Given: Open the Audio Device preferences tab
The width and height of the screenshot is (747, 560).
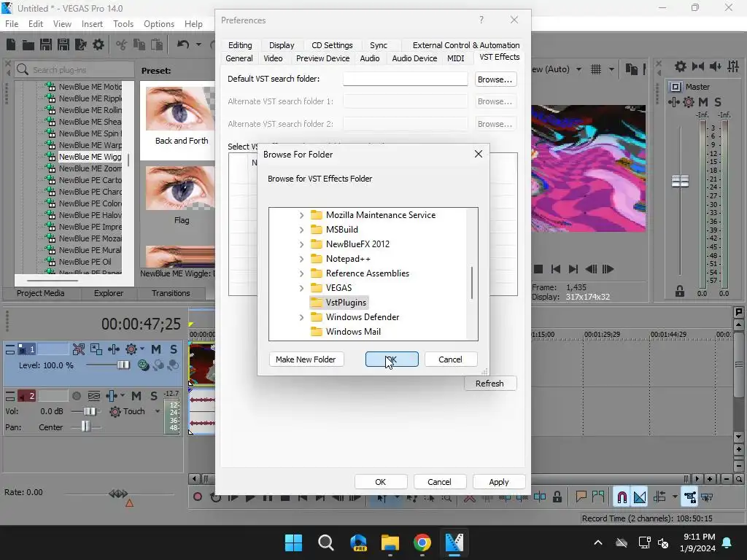Looking at the screenshot, I should 414,58.
